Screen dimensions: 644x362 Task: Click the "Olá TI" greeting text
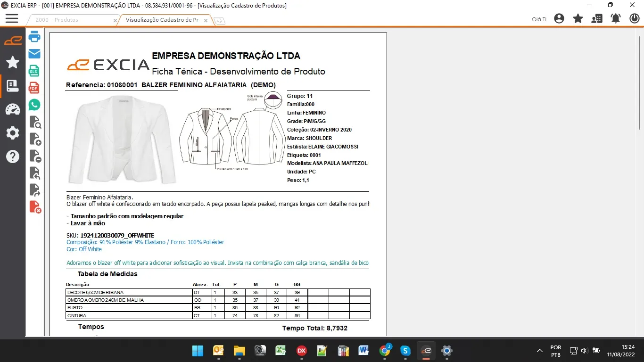[539, 19]
